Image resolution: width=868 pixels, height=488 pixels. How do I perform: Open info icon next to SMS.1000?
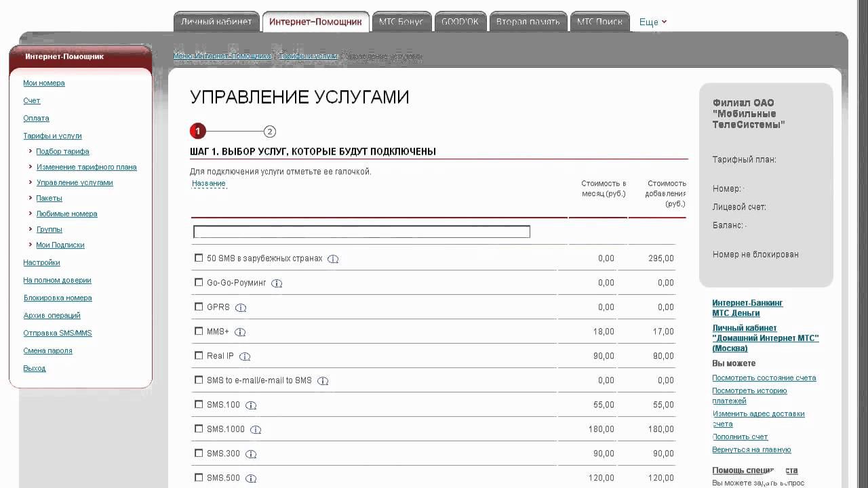click(x=256, y=430)
